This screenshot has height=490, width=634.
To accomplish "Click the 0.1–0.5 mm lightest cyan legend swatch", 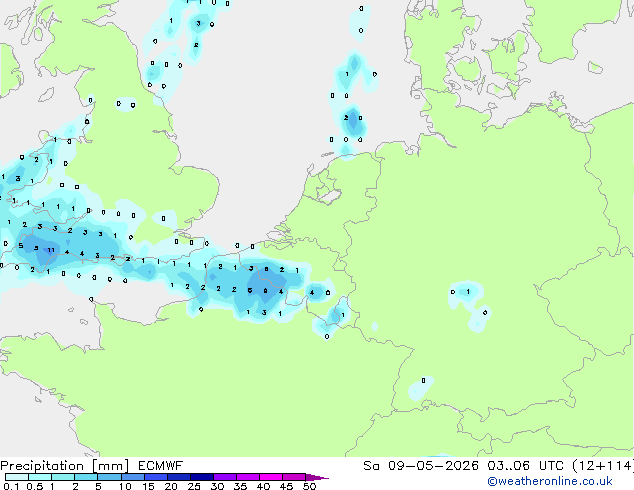I will 17,477.
